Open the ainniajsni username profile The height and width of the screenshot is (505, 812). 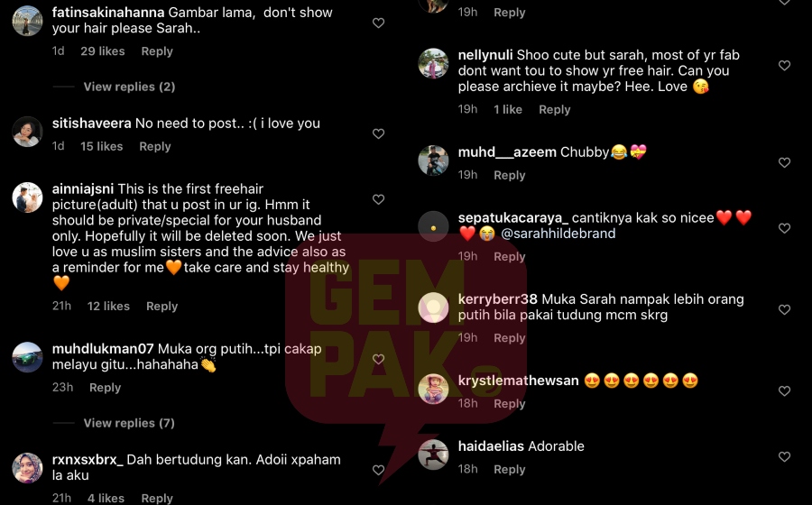click(83, 188)
